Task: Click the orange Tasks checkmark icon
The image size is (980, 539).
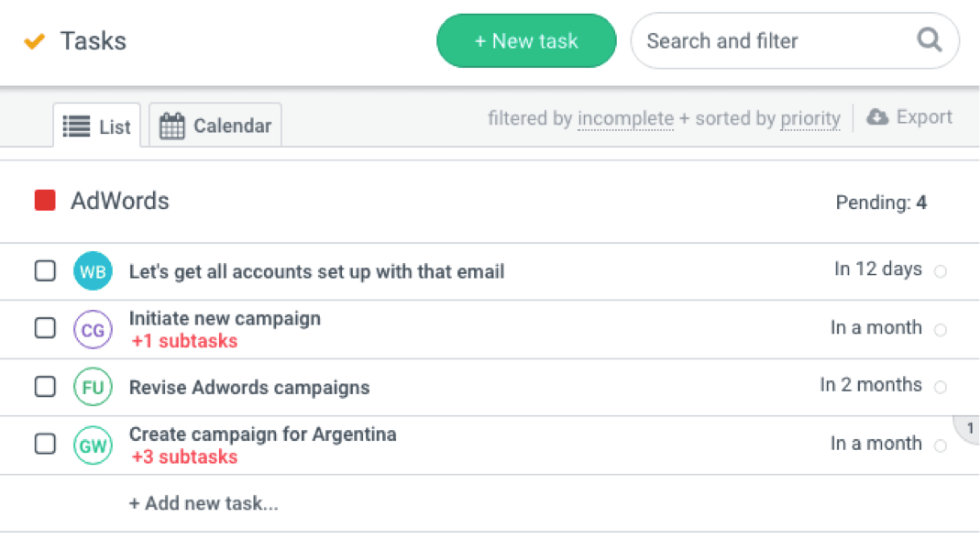Action: (x=35, y=41)
